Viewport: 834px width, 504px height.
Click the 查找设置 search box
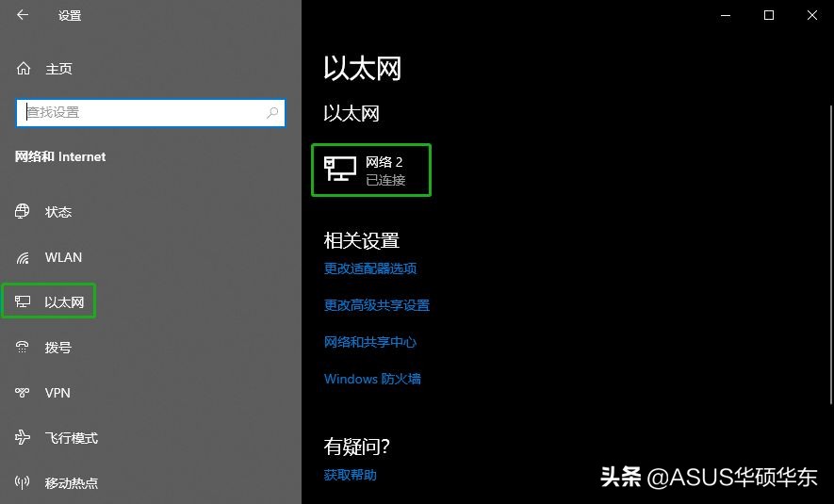pos(151,113)
